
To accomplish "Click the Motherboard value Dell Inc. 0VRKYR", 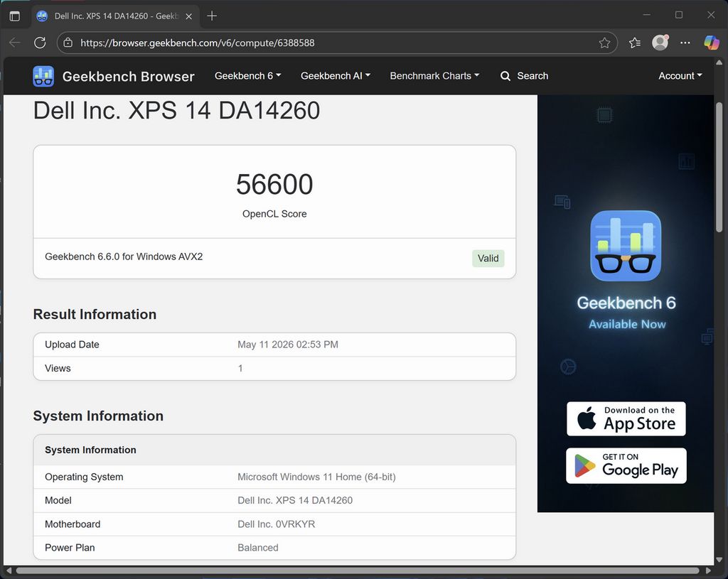I will tap(277, 524).
